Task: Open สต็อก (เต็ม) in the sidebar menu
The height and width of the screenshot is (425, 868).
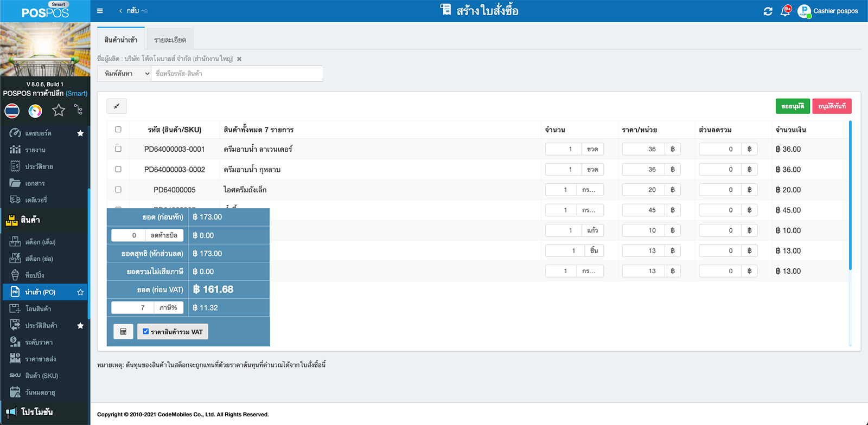Action: (40, 242)
